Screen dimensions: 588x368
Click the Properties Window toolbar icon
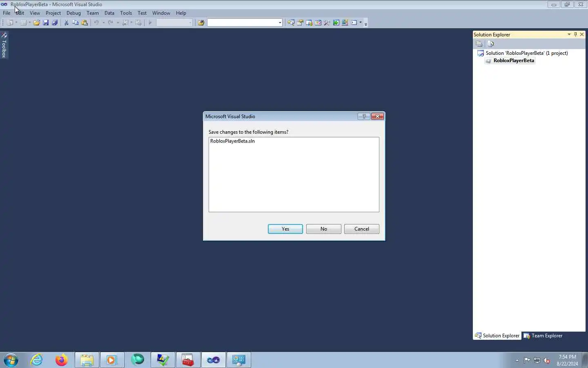(300, 23)
